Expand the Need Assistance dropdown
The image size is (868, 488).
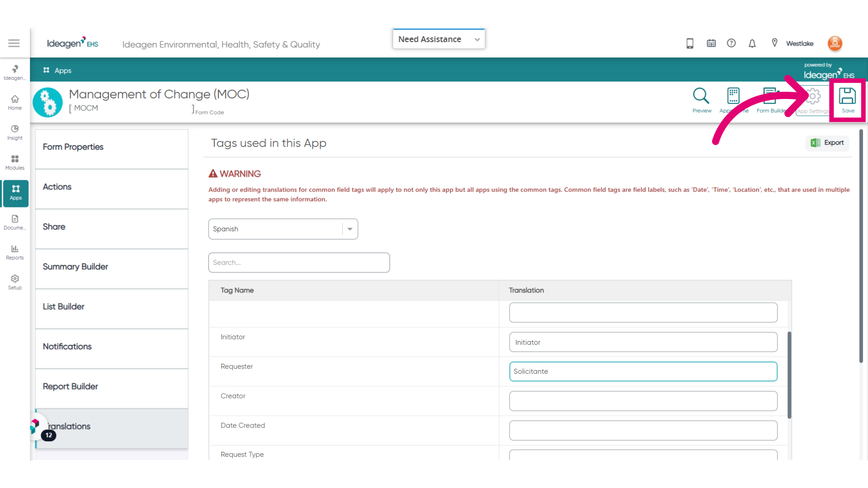(x=439, y=39)
